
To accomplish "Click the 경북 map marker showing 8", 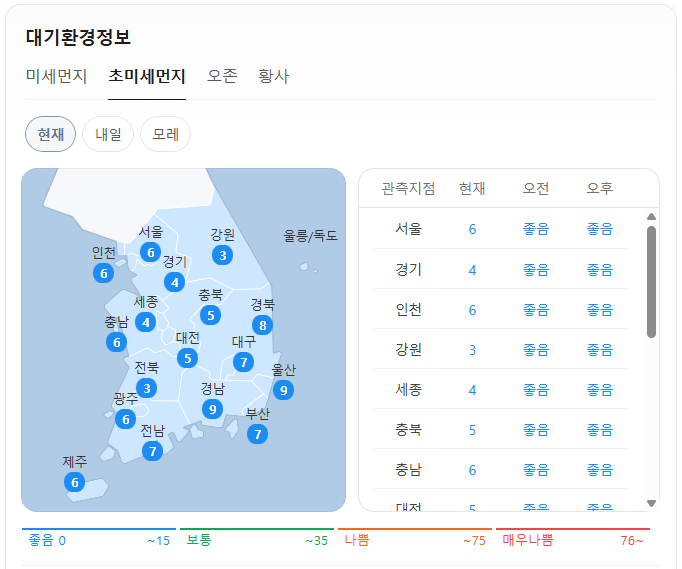I will [x=263, y=325].
